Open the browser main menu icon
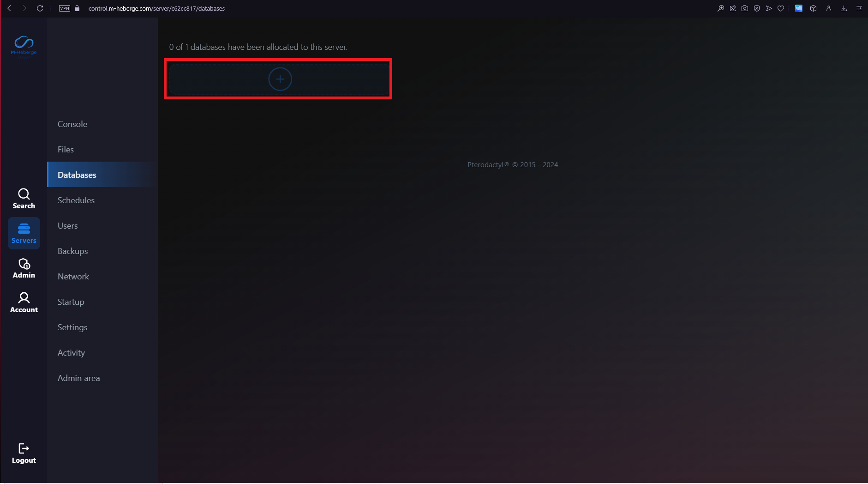This screenshot has height=484, width=868. 859,8
